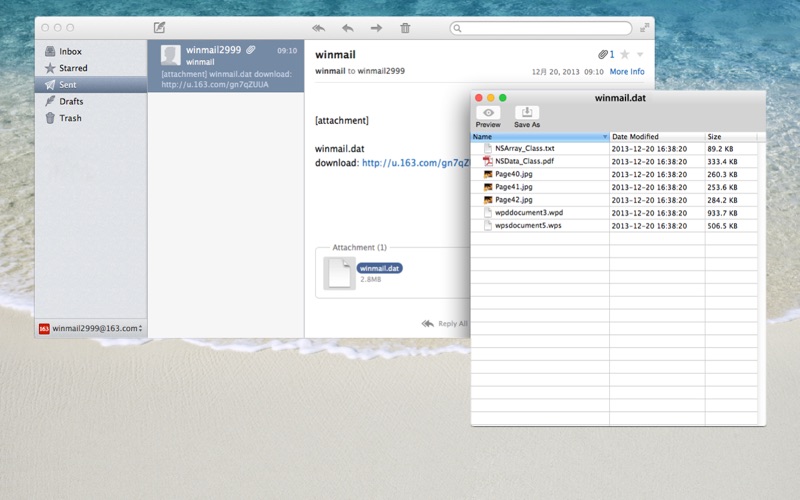The image size is (800, 500).
Task: Click the sender avatar in the message list
Action: click(x=170, y=55)
